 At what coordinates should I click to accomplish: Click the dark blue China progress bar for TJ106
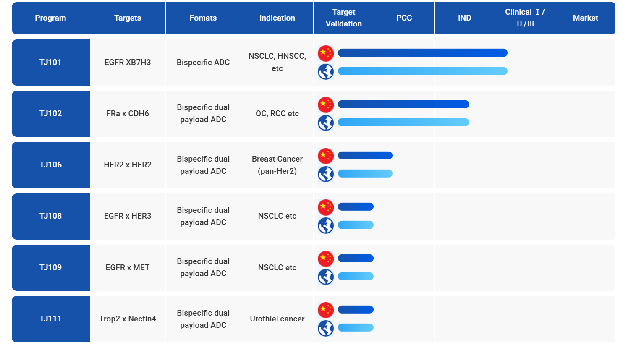coord(365,156)
